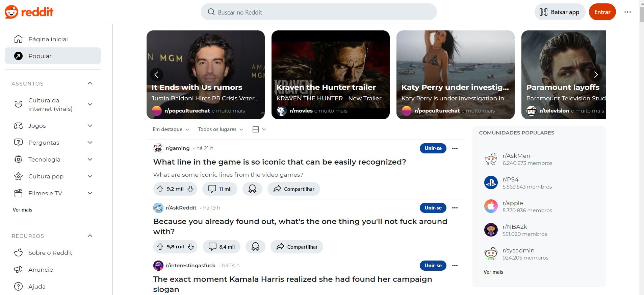Screen dimensions: 644x295
Task: Open comments of the r/AskReddit post
Action: coord(222,247)
